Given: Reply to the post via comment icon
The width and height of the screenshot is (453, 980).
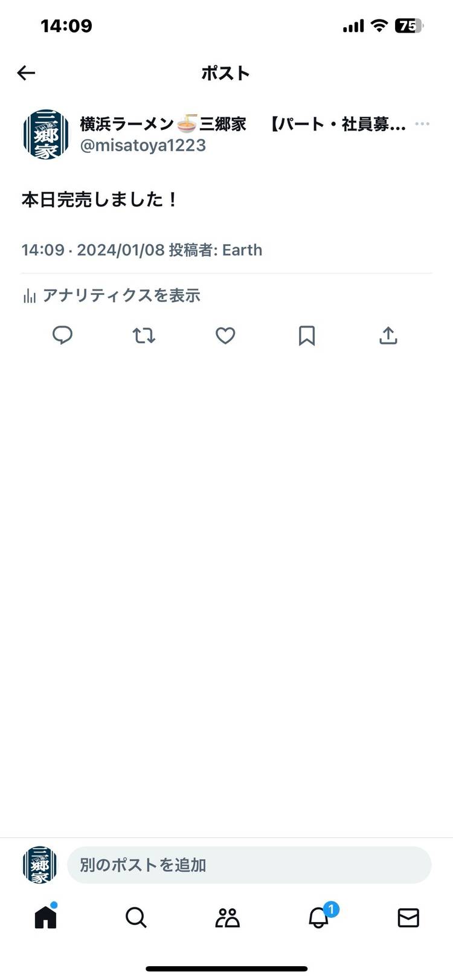Looking at the screenshot, I should [x=62, y=335].
